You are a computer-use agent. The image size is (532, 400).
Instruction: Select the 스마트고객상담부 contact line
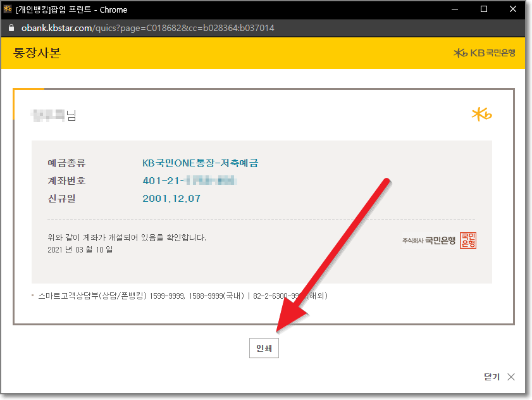183,296
